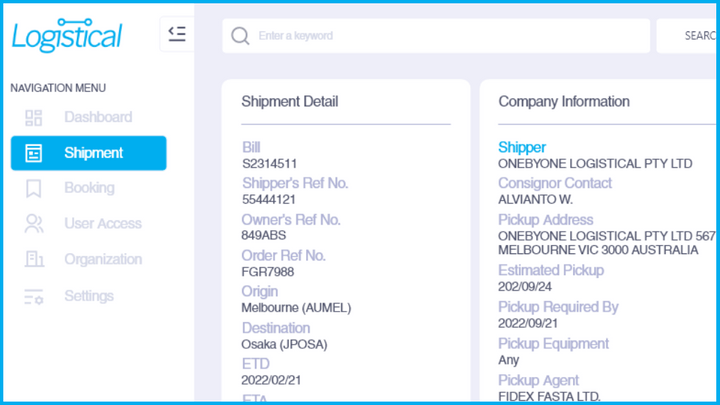Select the Shipment menu item
The image size is (720, 405).
click(x=93, y=153)
